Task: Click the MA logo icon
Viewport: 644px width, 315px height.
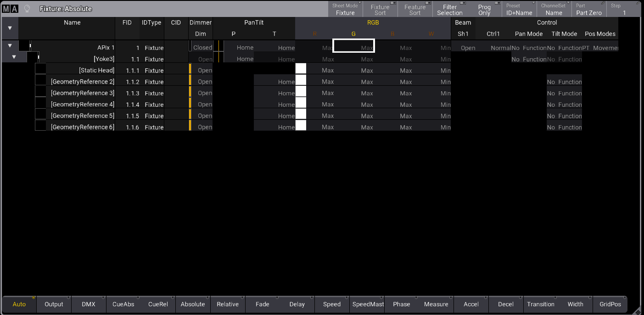Action: (11, 9)
